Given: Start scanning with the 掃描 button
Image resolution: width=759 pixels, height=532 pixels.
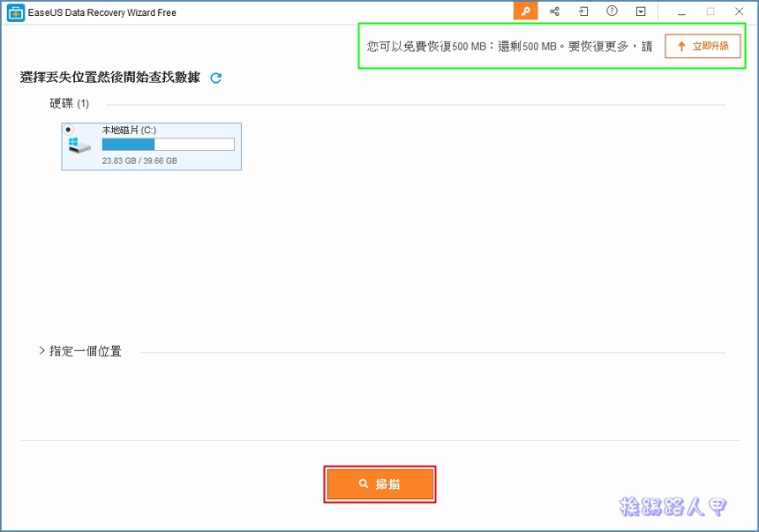Looking at the screenshot, I should tap(380, 484).
